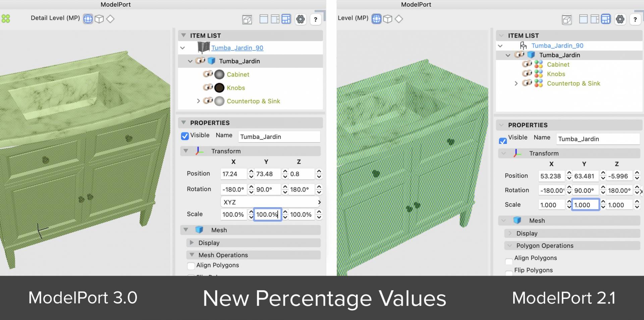Viewport: 644px width, 320px height.
Task: Toggle visibility eyes for Knobs in 3.0
Action: coord(208,87)
